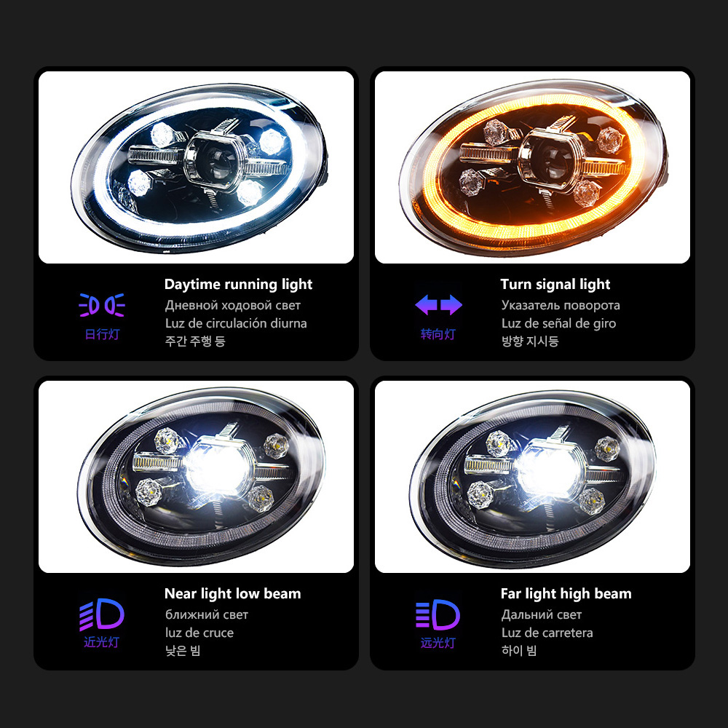Click the daytime running light icon
Screen dimensions: 728x728
click(102, 305)
